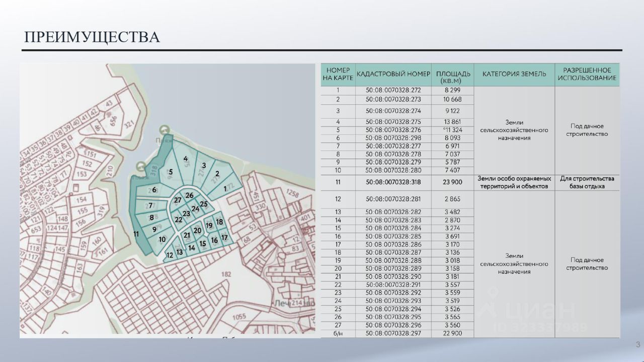Click the parcel label 1258 on the map

coord(292,194)
